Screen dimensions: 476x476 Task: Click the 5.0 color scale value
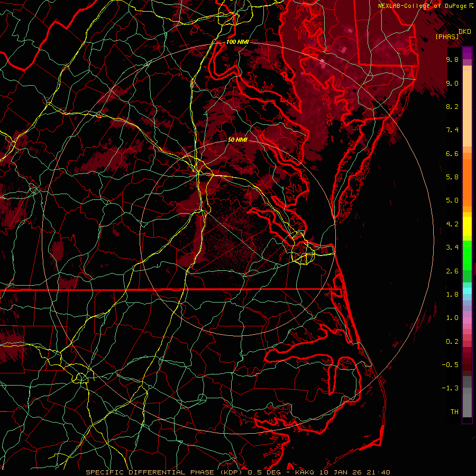(x=452, y=200)
